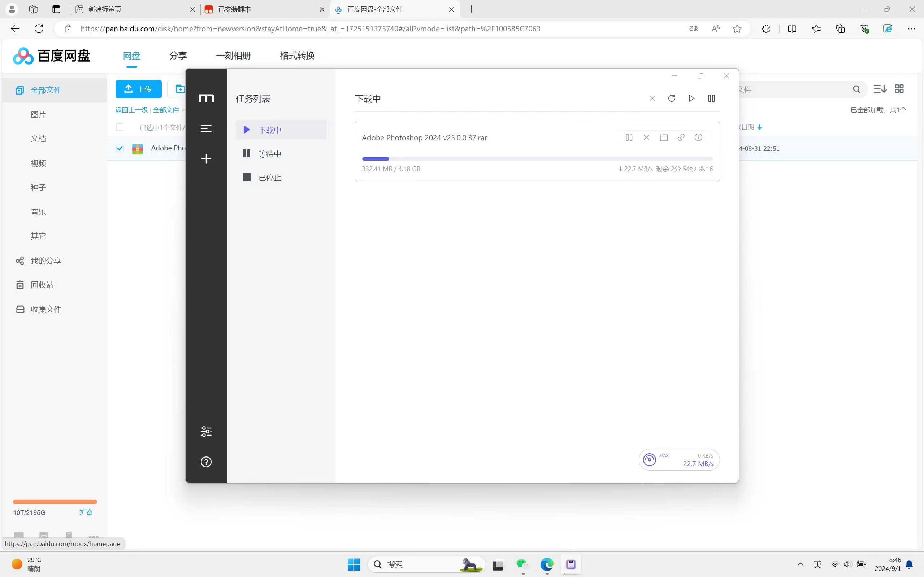Click the date column sort arrow

pyautogui.click(x=759, y=127)
